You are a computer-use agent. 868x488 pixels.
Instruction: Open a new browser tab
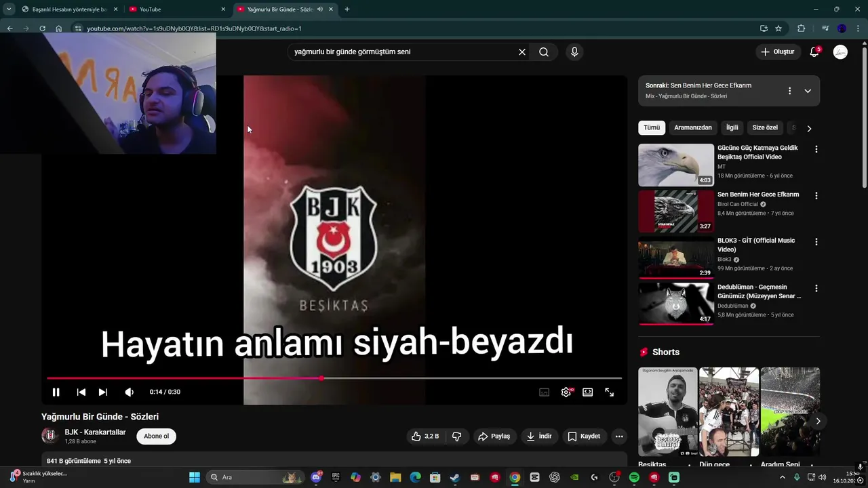pyautogui.click(x=347, y=9)
